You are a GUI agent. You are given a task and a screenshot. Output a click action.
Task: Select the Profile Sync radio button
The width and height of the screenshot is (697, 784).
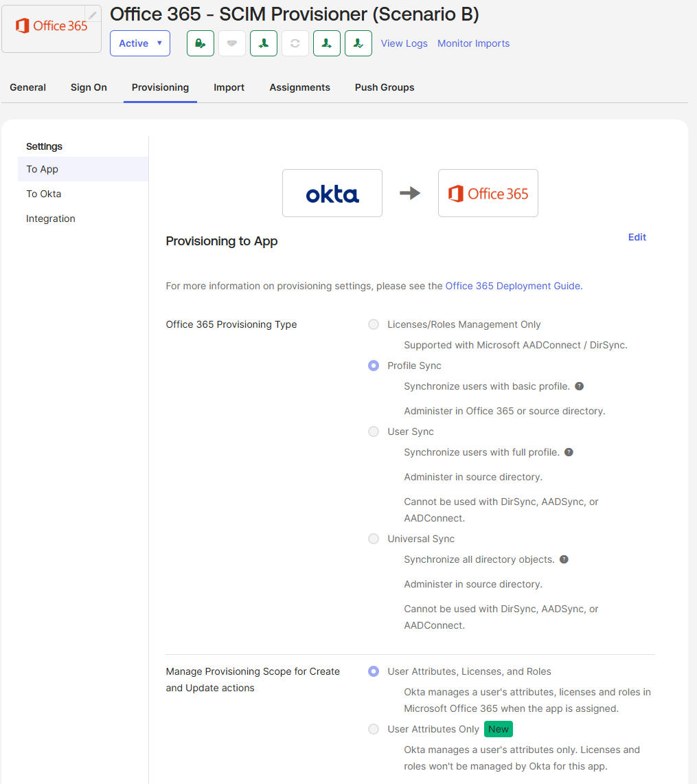[373, 366]
